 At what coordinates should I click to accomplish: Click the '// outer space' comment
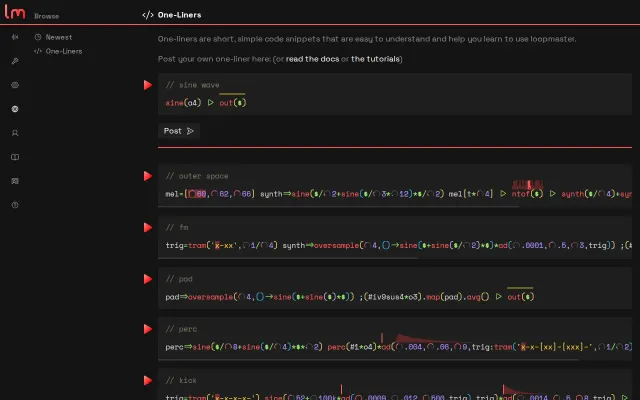[x=197, y=176]
